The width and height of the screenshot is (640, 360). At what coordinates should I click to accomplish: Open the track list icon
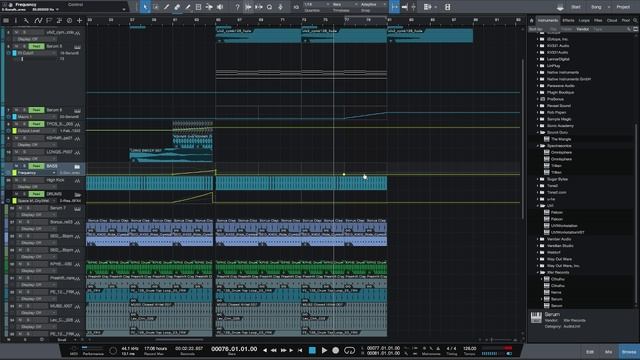click(x=6, y=20)
